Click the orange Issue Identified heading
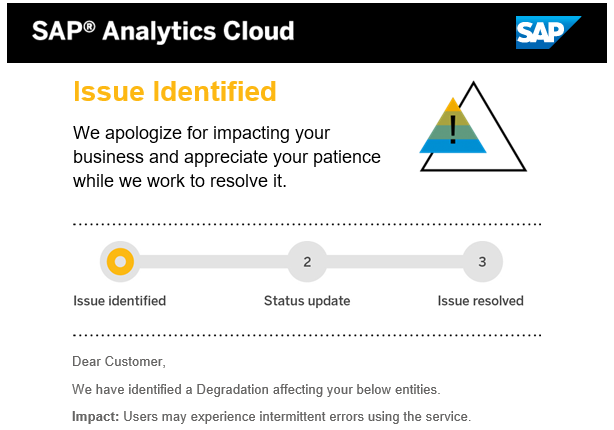614x430 pixels. click(x=175, y=91)
